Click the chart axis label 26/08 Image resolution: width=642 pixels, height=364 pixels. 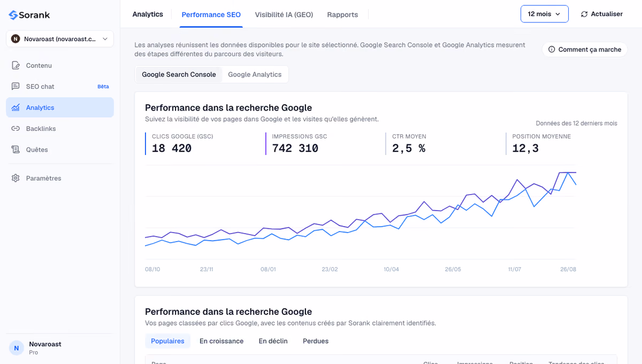[568, 269]
